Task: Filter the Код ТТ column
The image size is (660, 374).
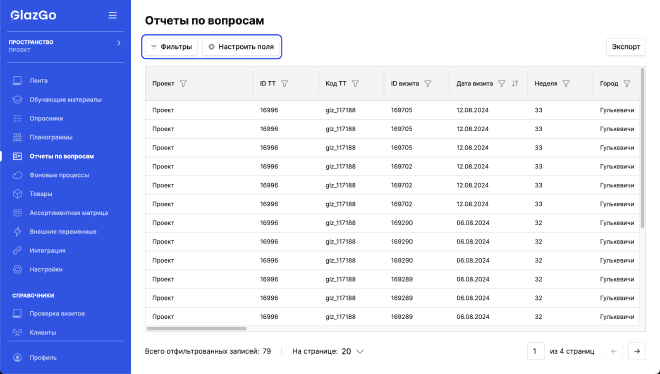Action: point(355,84)
